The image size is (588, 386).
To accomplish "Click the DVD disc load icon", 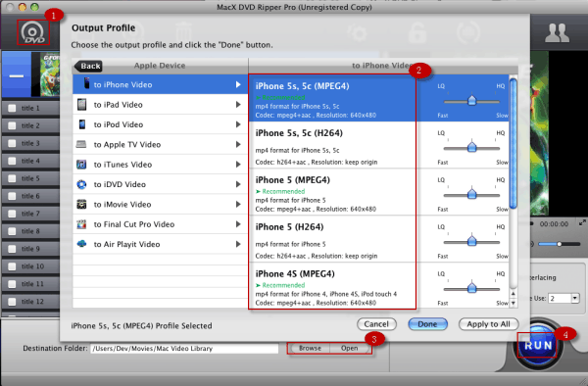I will click(33, 32).
